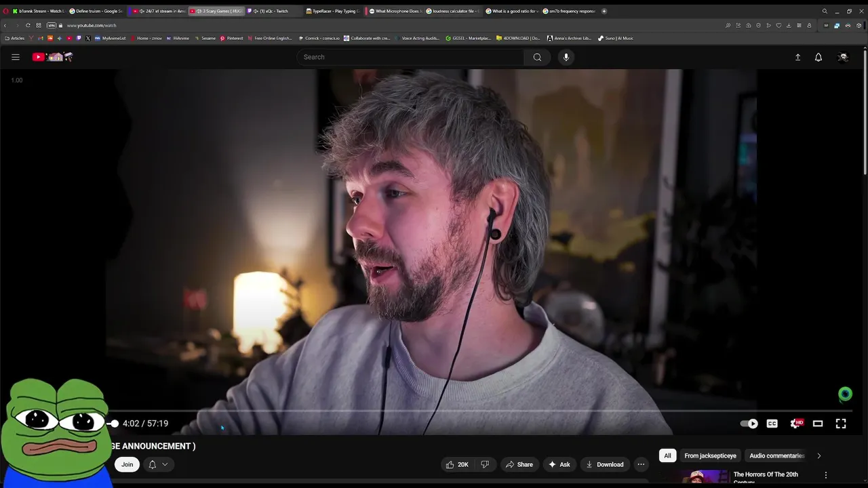Open YouTube notifications bell
Viewport: 868px width, 488px height.
click(x=818, y=57)
